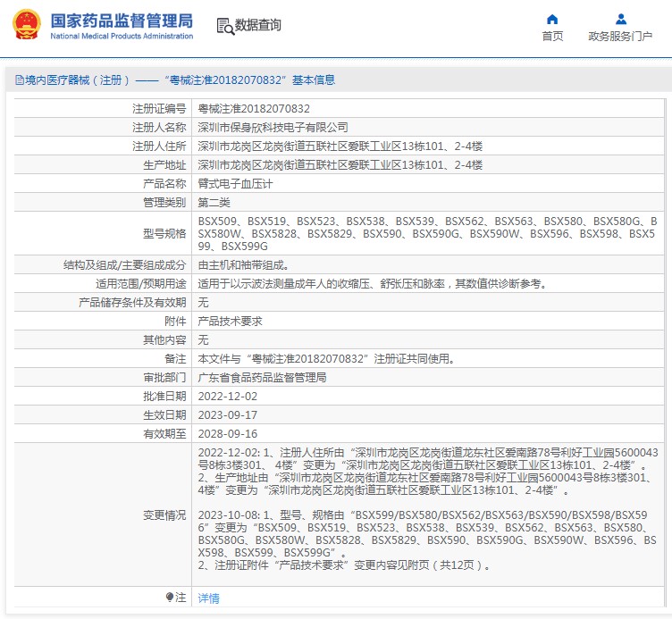Click the lightbulb icon beside 注
The height and width of the screenshot is (619, 672).
[x=170, y=597]
